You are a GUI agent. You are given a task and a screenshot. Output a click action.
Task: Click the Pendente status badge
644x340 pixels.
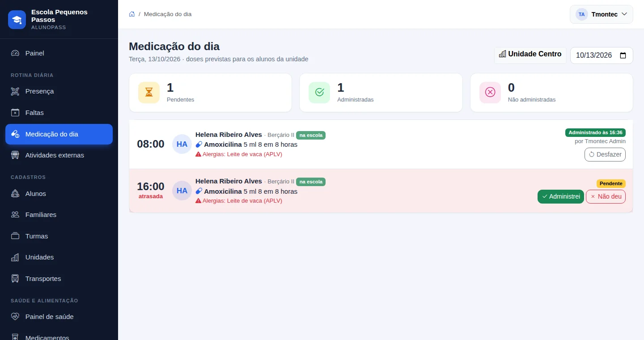pyautogui.click(x=611, y=183)
